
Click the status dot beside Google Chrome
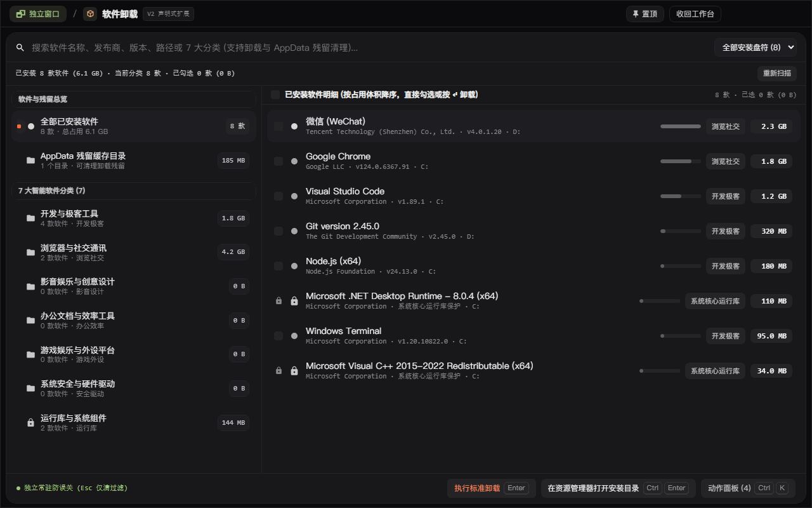click(x=294, y=161)
